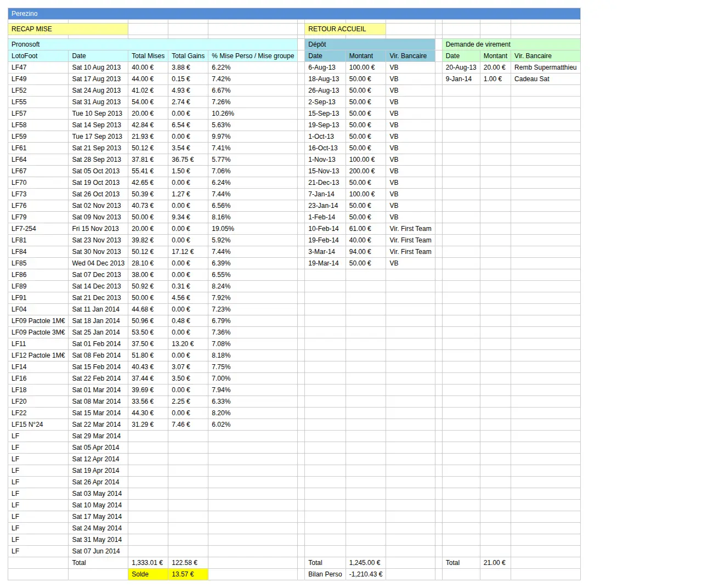This screenshot has width=702, height=588.
Task: Select the Total Mises column header
Action: click(x=148, y=56)
